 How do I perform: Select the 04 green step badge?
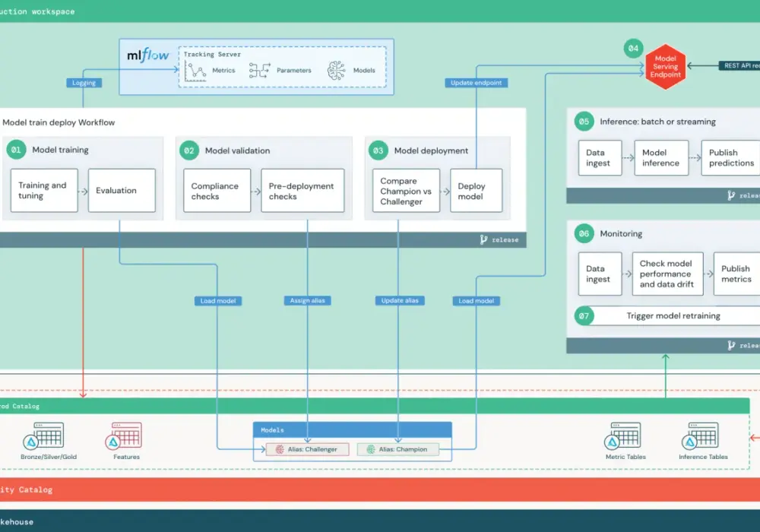point(633,49)
